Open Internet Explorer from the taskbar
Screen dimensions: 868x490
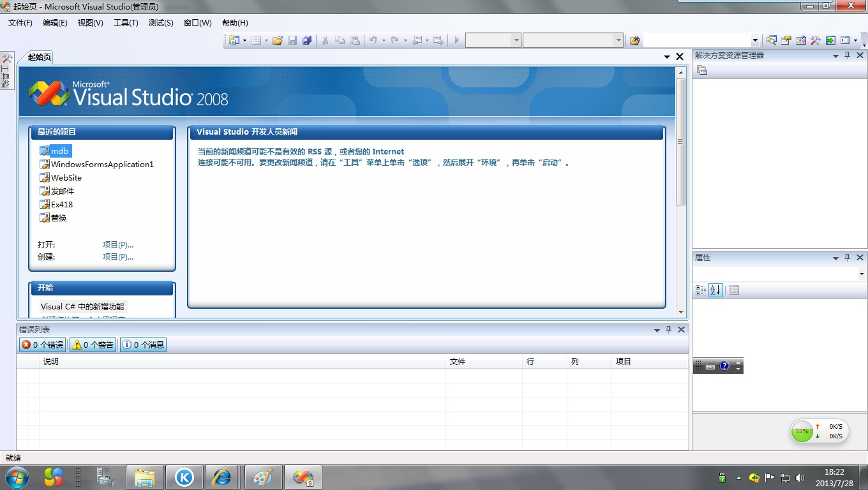click(221, 477)
